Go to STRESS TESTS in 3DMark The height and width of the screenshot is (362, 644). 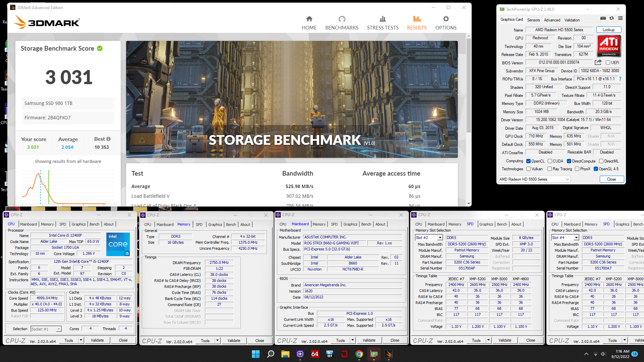383,23
